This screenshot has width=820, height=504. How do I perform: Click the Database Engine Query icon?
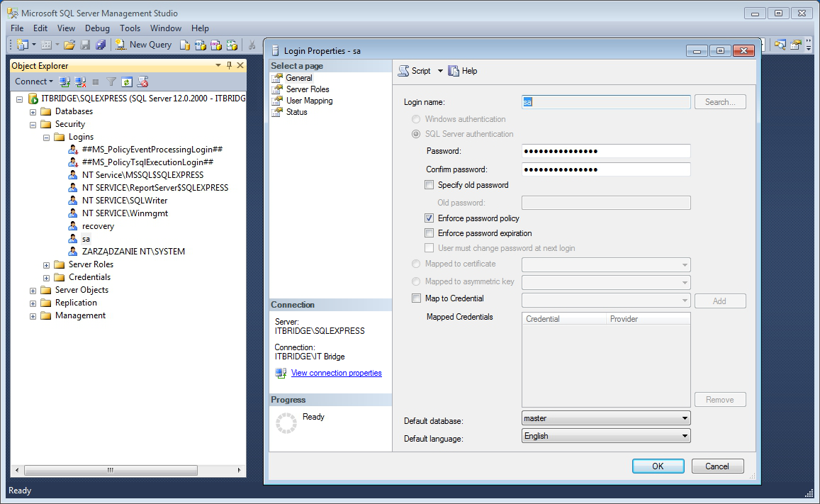point(184,45)
